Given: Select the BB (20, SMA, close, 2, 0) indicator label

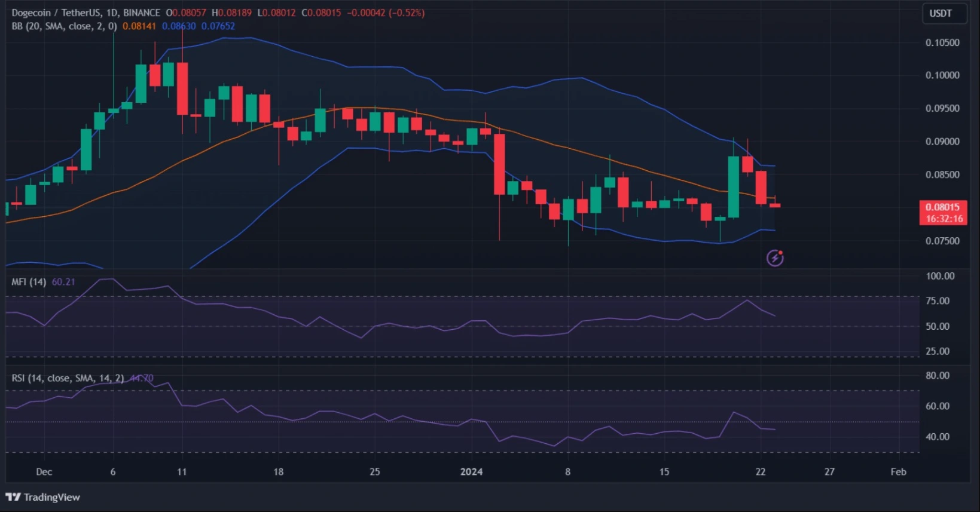Looking at the screenshot, I should [64, 26].
